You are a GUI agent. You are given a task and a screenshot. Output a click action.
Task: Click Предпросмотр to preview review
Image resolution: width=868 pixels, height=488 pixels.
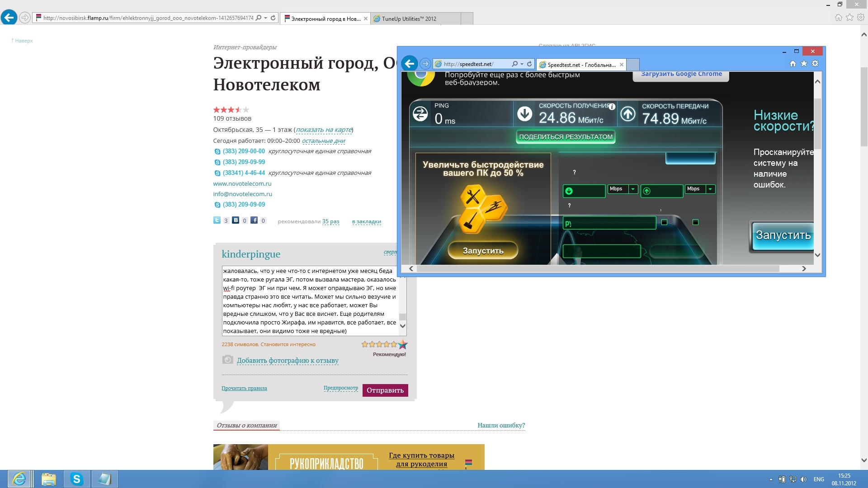340,388
